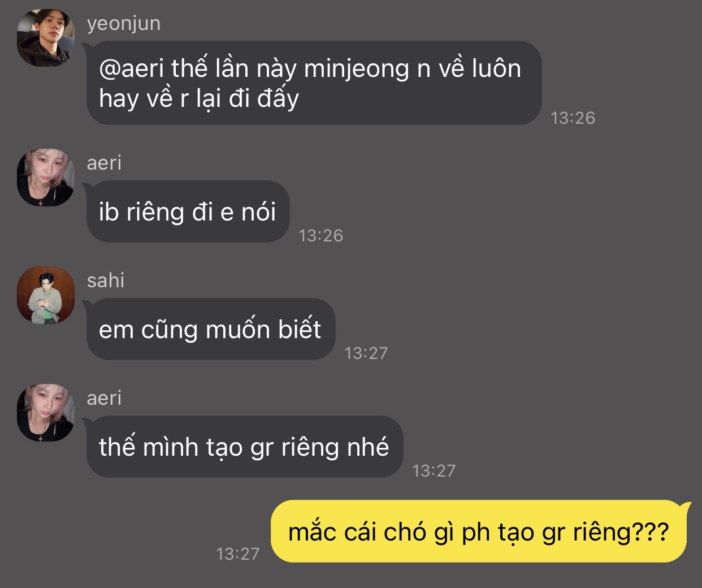Tap the 'ib riêng đi e nói' bubble
This screenshot has width=702, height=588.
188,211
